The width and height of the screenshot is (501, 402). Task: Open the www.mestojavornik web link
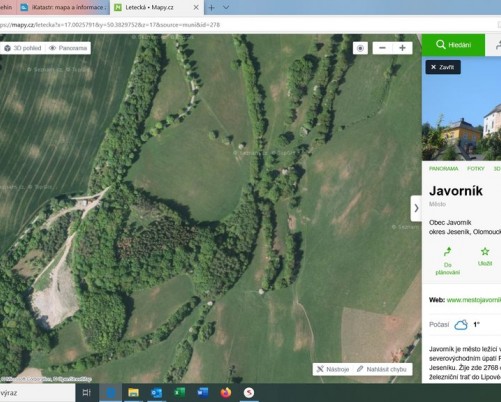click(x=474, y=300)
